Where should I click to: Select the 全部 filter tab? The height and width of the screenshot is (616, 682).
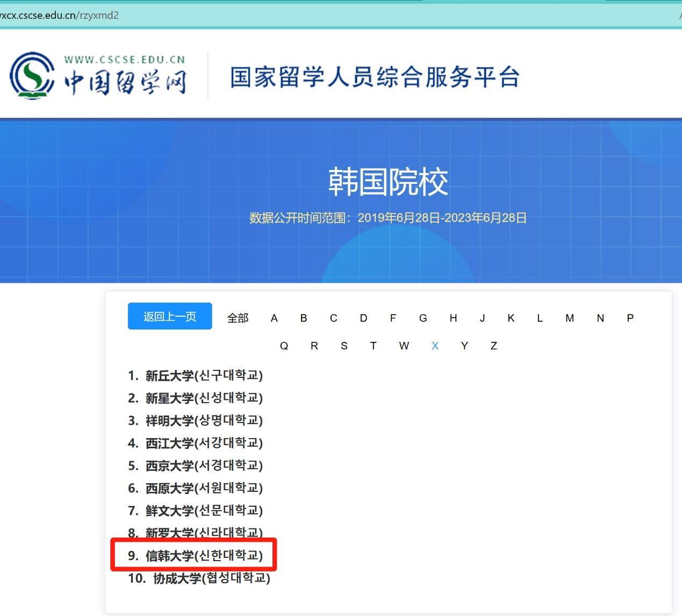pyautogui.click(x=238, y=318)
